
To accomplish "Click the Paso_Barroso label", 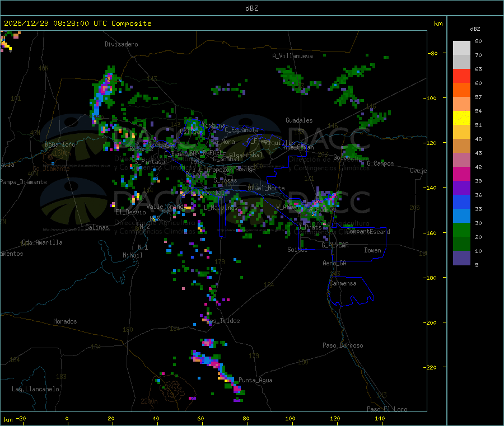I will (x=343, y=345).
